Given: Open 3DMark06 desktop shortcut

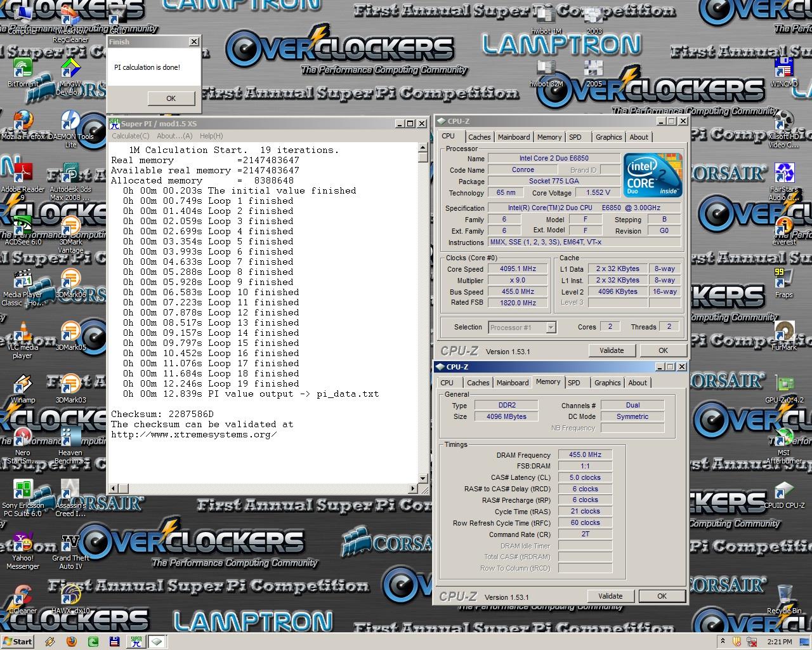Looking at the screenshot, I should 70,282.
